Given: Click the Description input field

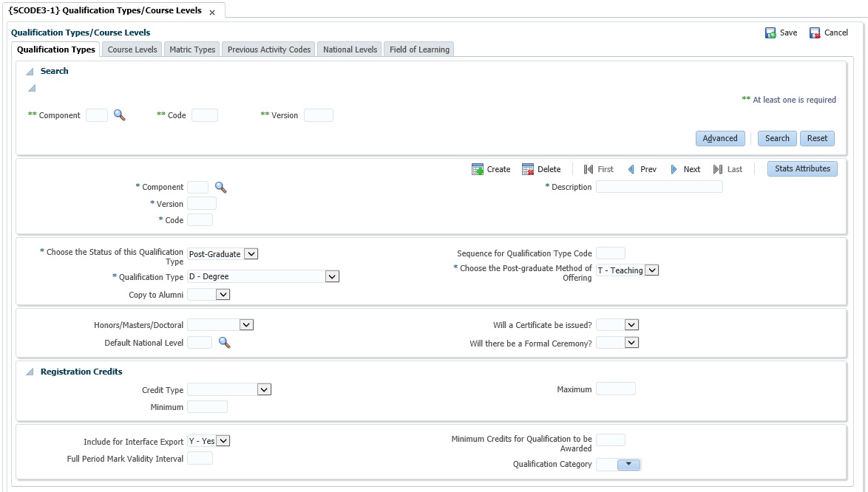Looking at the screenshot, I should coord(659,187).
